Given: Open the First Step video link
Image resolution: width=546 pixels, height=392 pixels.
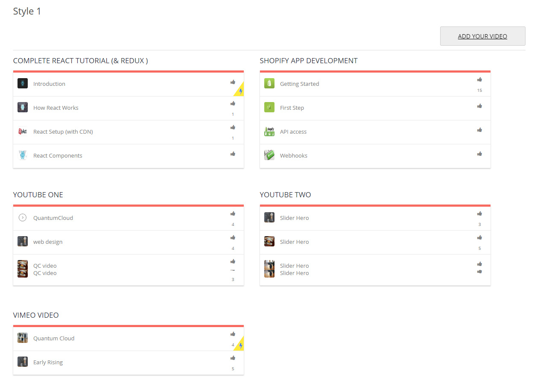Looking at the screenshot, I should 292,108.
